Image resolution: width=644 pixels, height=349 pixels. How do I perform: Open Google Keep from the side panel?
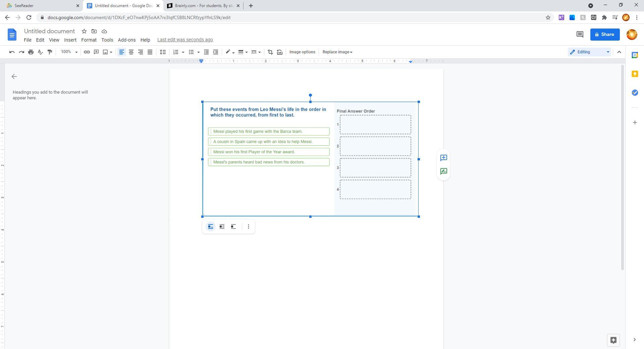tap(635, 74)
